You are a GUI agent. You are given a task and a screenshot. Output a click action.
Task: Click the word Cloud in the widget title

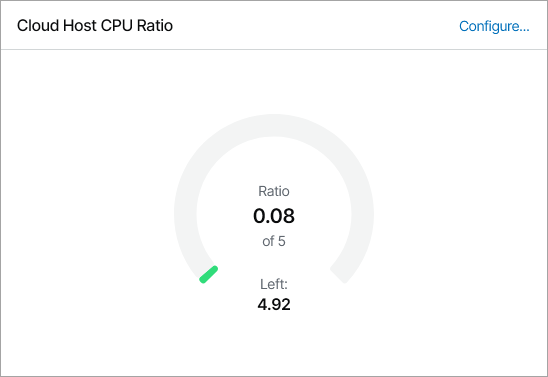(38, 26)
